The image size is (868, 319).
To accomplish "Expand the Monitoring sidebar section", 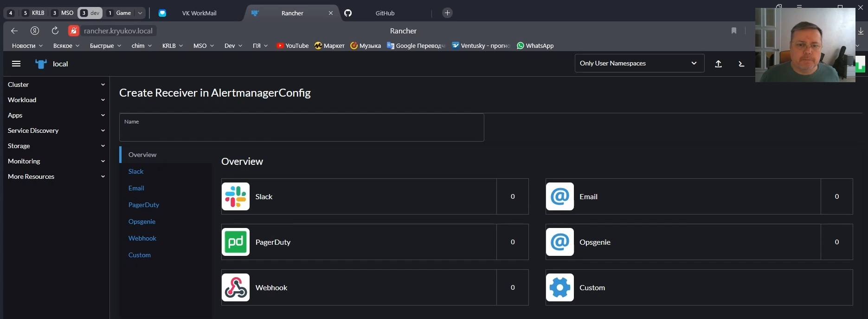I will coord(56,161).
